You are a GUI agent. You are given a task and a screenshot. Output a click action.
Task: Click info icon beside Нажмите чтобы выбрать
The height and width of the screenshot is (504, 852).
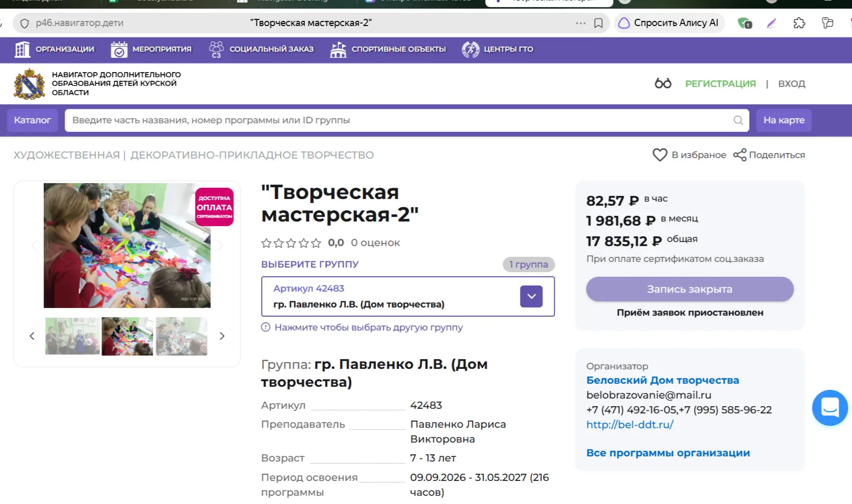266,327
